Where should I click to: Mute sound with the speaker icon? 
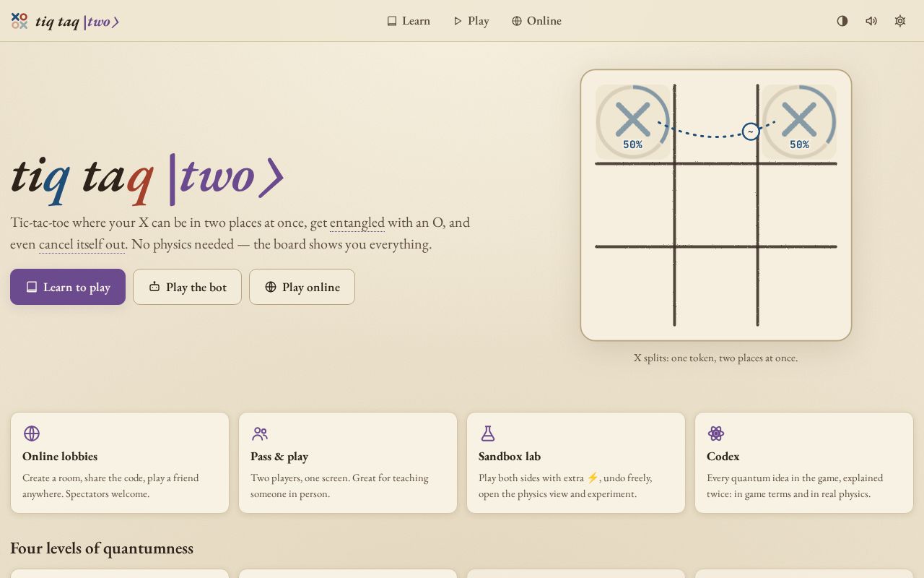click(871, 21)
